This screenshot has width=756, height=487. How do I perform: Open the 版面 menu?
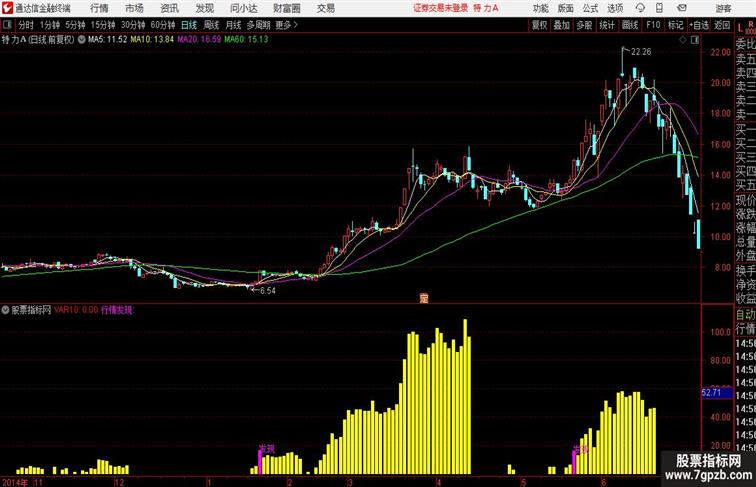(566, 8)
